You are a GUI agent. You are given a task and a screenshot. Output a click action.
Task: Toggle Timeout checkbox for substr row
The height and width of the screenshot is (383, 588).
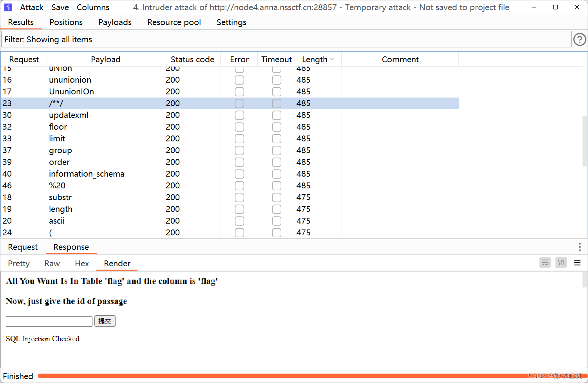point(277,197)
